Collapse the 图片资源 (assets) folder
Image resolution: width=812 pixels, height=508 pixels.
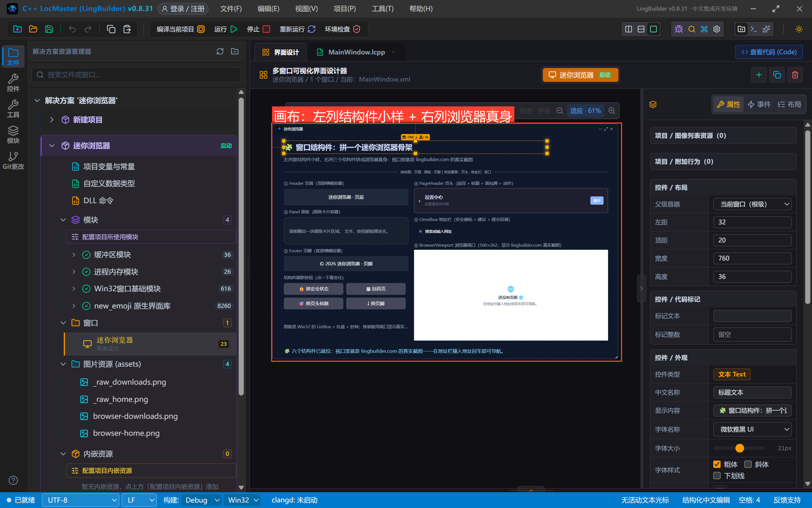(63, 364)
